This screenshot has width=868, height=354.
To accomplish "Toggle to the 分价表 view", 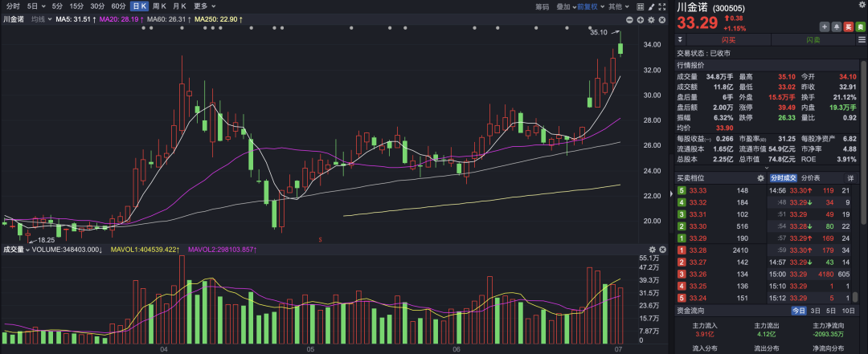I will pos(812,177).
